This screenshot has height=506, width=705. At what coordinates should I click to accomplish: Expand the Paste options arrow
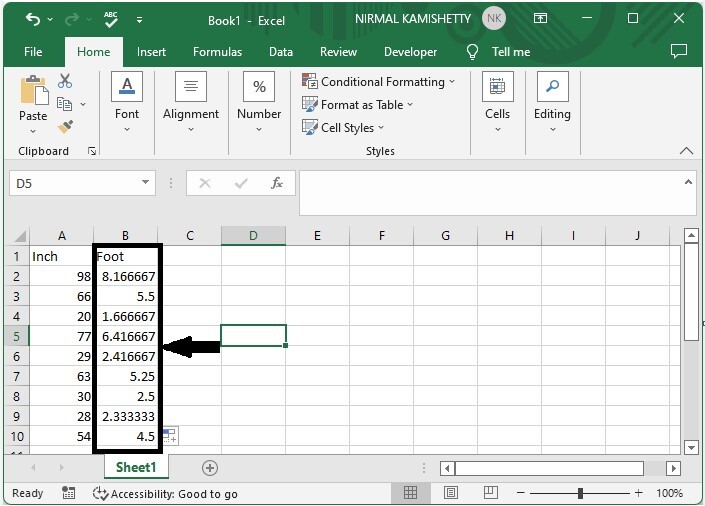tap(33, 131)
